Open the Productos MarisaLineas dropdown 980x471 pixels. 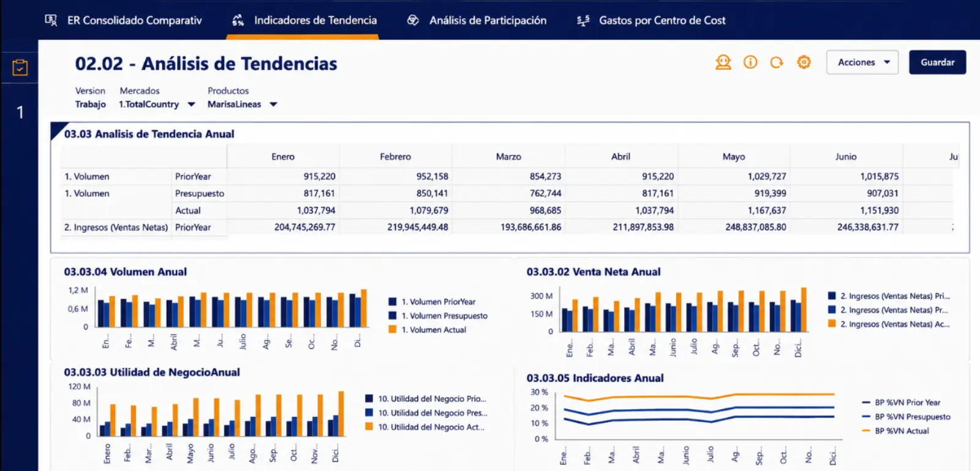(243, 105)
